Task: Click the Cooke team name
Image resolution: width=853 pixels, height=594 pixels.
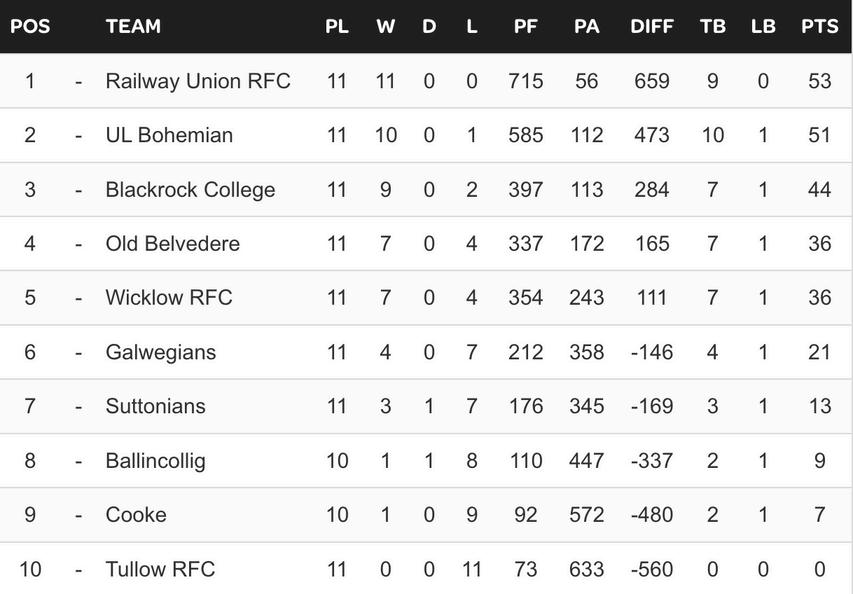Action: pyautogui.click(x=136, y=514)
